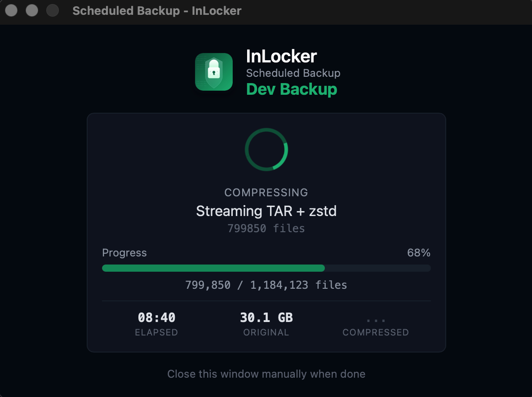
Task: Click the 08:40 ELAPSED timer
Action: tap(156, 318)
